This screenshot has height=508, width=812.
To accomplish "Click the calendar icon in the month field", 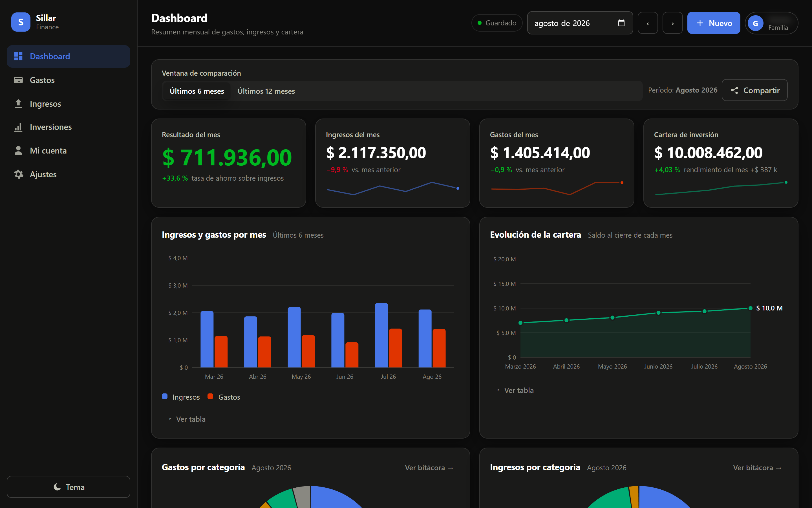I will point(621,23).
